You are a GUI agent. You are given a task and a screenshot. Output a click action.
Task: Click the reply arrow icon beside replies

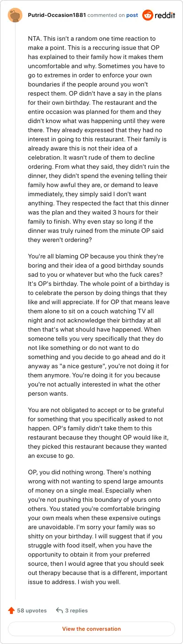pos(59,610)
